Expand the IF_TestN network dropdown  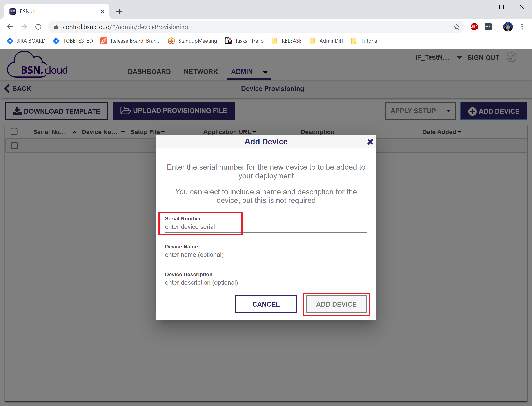[459, 58]
